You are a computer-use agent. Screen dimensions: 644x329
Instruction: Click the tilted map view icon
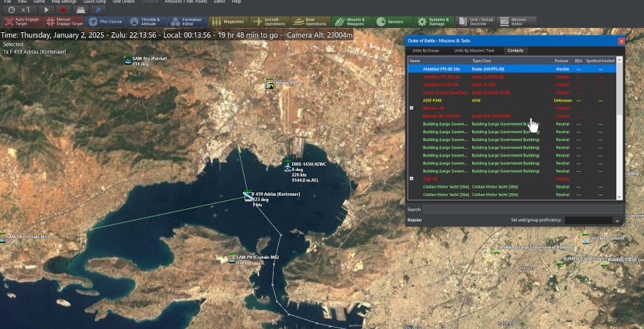[x=81, y=10]
